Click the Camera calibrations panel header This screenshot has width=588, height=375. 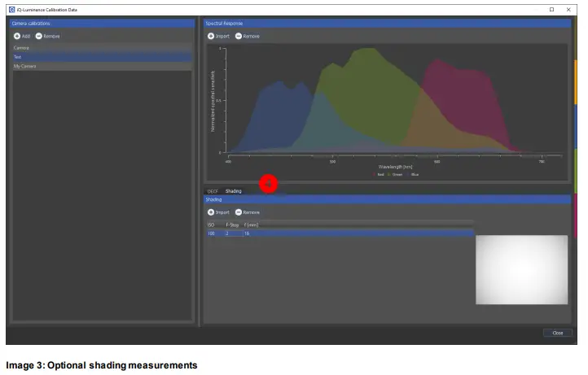point(102,24)
